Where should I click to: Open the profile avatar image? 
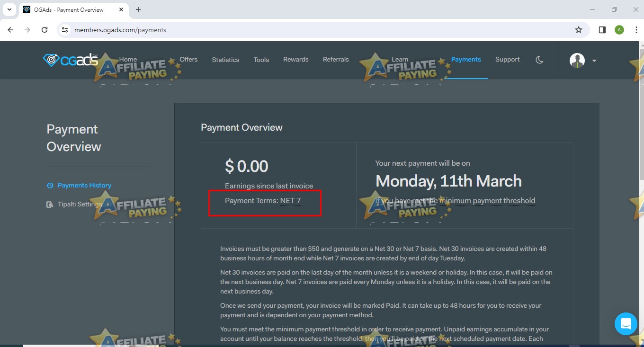[576, 60]
